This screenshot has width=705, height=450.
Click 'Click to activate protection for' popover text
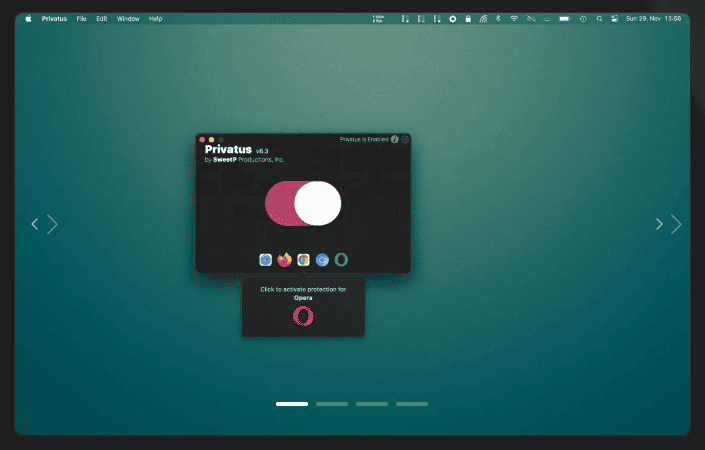click(303, 290)
